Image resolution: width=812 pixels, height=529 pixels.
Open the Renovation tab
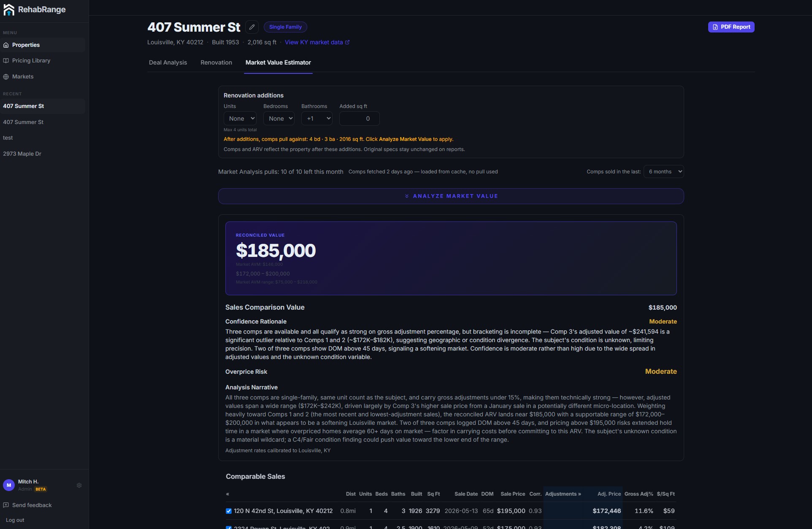216,62
